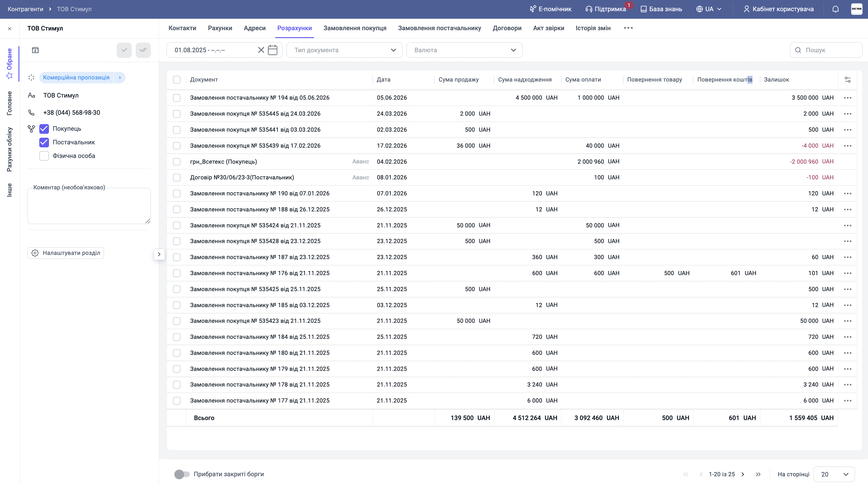Viewport: 868px width, 485px height.
Task: Uncheck the Покупець checkbox
Action: 44,129
